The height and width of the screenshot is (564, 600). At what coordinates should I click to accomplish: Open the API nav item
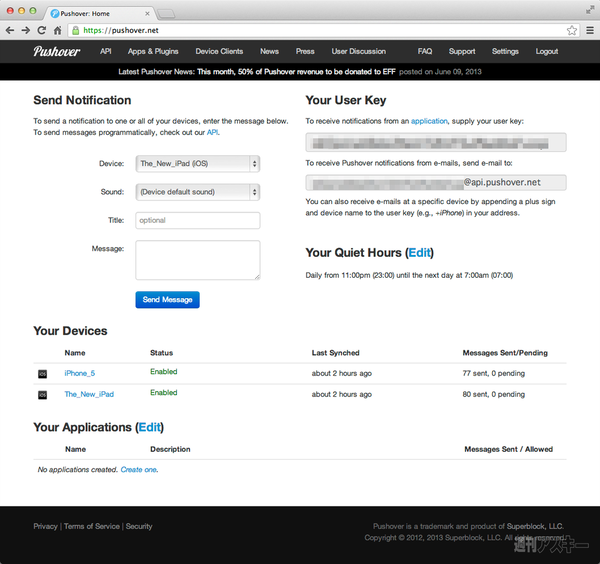pyautogui.click(x=106, y=51)
